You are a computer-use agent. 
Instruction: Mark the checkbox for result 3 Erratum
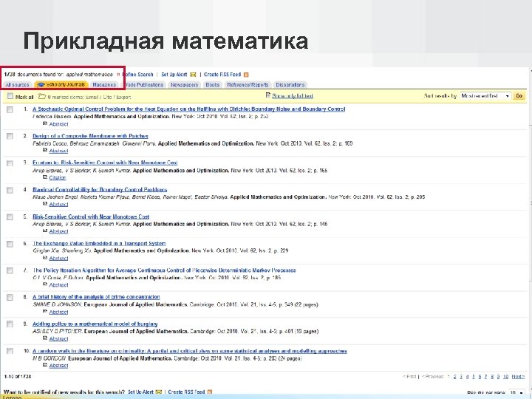(10, 163)
